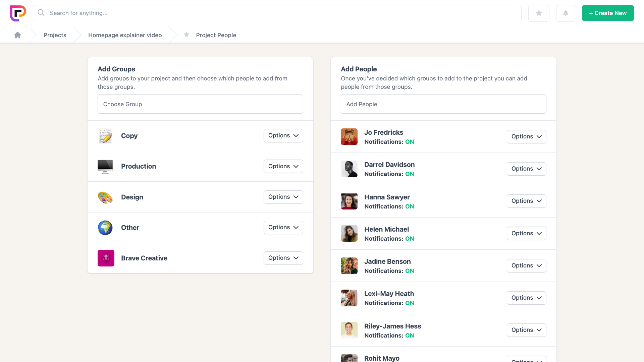Focus the Choose Group field
Image resolution: width=644 pixels, height=362 pixels.
200,104
